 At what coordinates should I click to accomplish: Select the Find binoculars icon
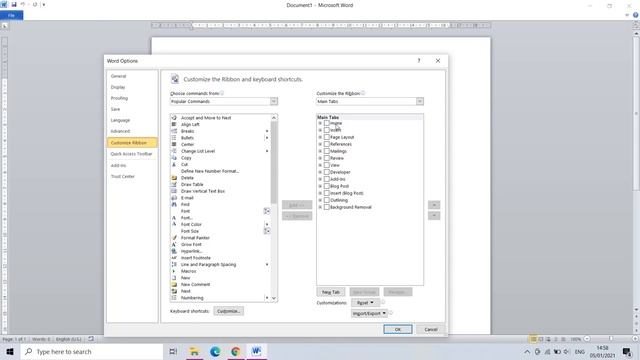[x=174, y=204]
